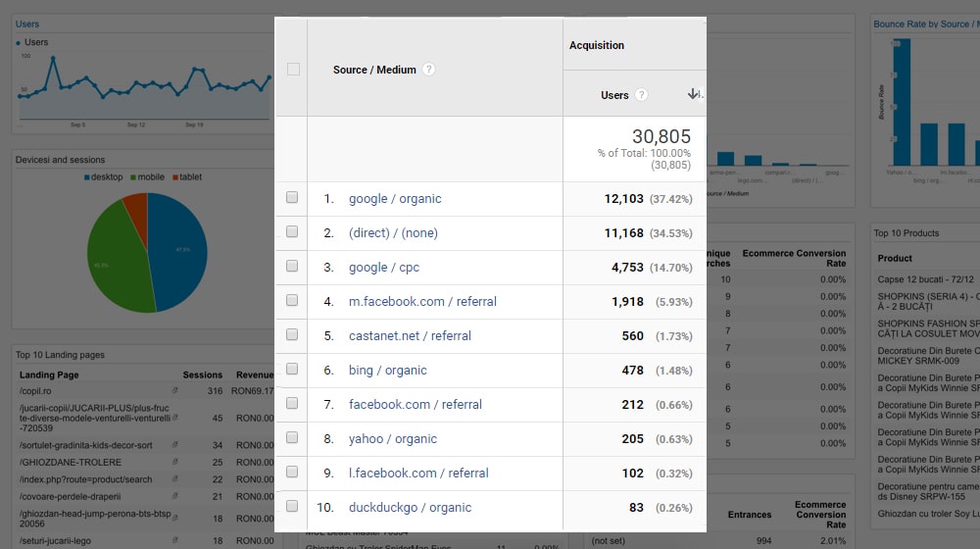This screenshot has width=980, height=549.
Task: Open Users widget title in dashboard
Action: pos(26,24)
